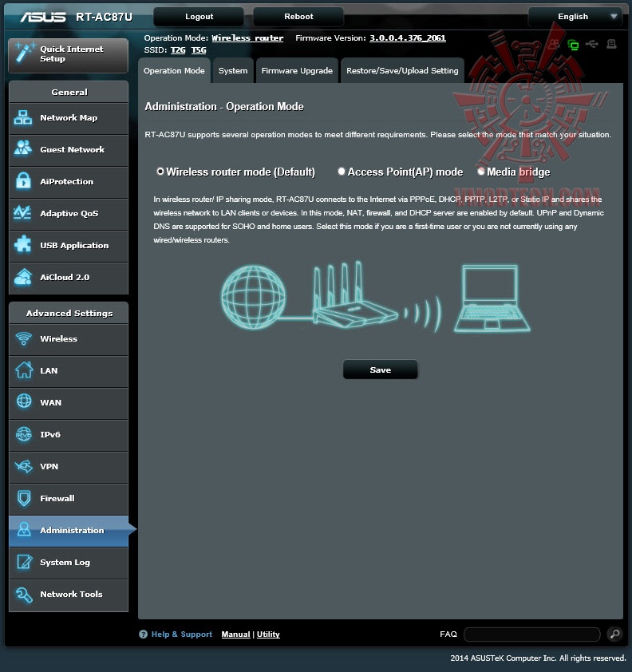Open LAN settings in the sidebar

68,371
